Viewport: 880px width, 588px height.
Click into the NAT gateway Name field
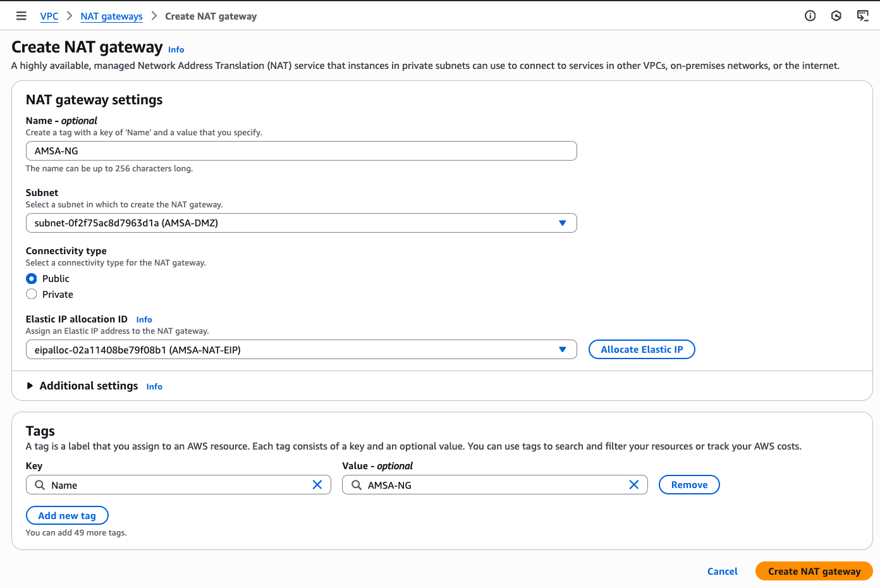point(301,151)
